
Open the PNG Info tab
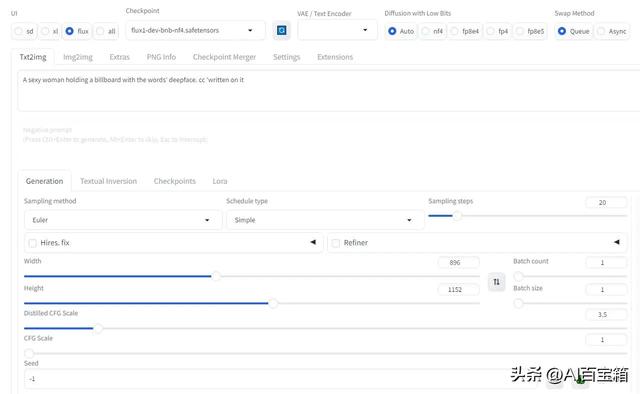161,57
